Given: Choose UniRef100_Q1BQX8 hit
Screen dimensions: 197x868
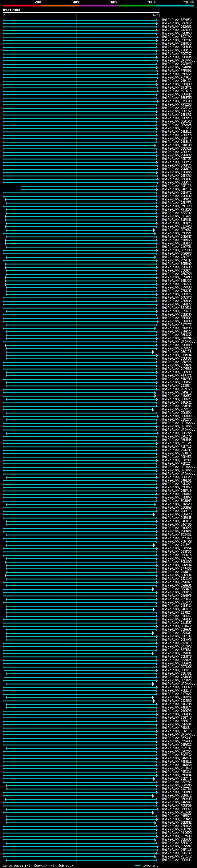Looking at the screenshot, I should 177,243.
